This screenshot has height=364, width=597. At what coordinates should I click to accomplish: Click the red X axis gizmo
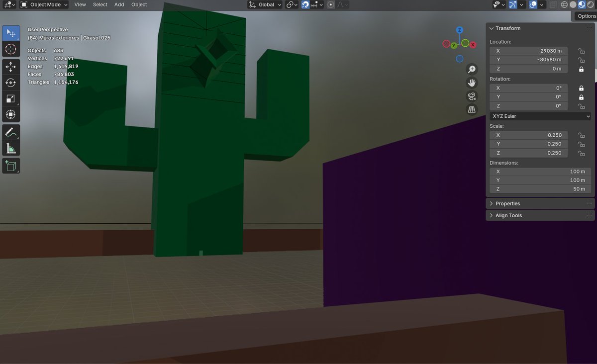click(473, 45)
